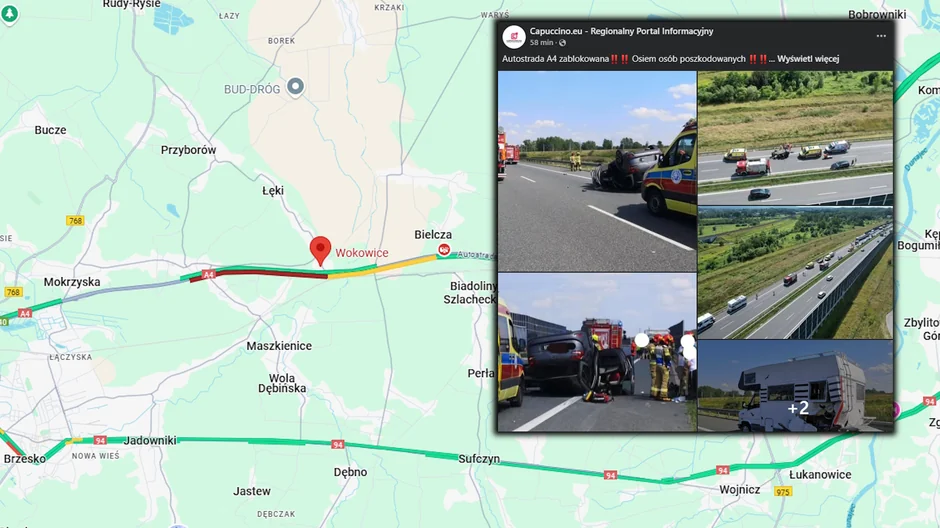Click the road incident icon near Bielcza
Image resolution: width=940 pixels, height=528 pixels.
444,249
